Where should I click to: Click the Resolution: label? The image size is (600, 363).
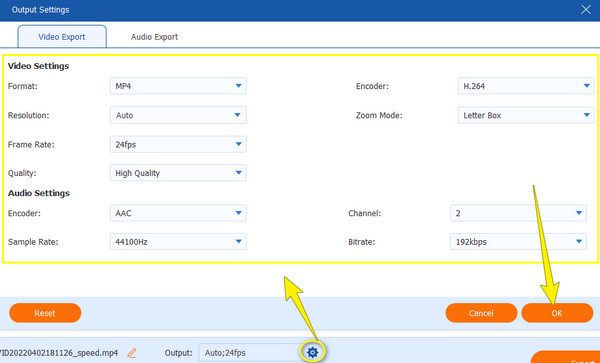[x=29, y=115]
